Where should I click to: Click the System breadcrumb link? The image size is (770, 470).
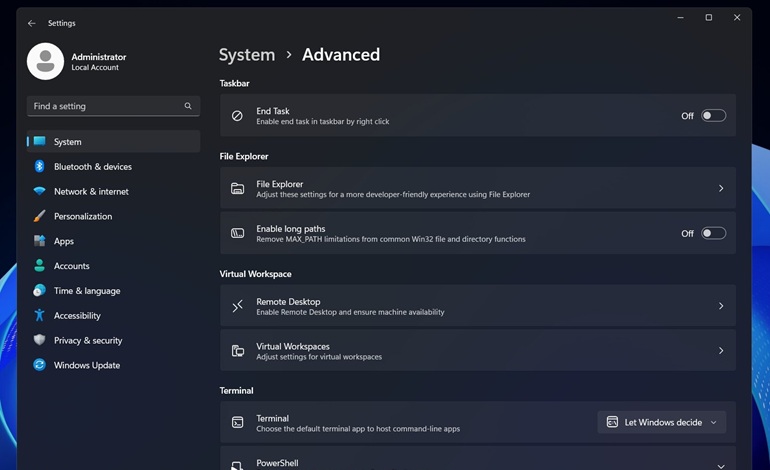[247, 55]
